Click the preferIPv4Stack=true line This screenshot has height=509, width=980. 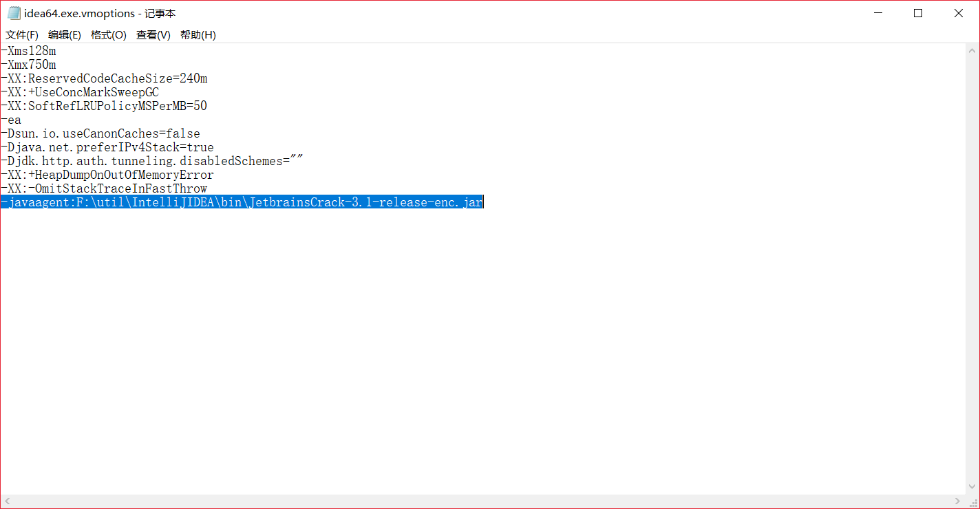click(108, 147)
